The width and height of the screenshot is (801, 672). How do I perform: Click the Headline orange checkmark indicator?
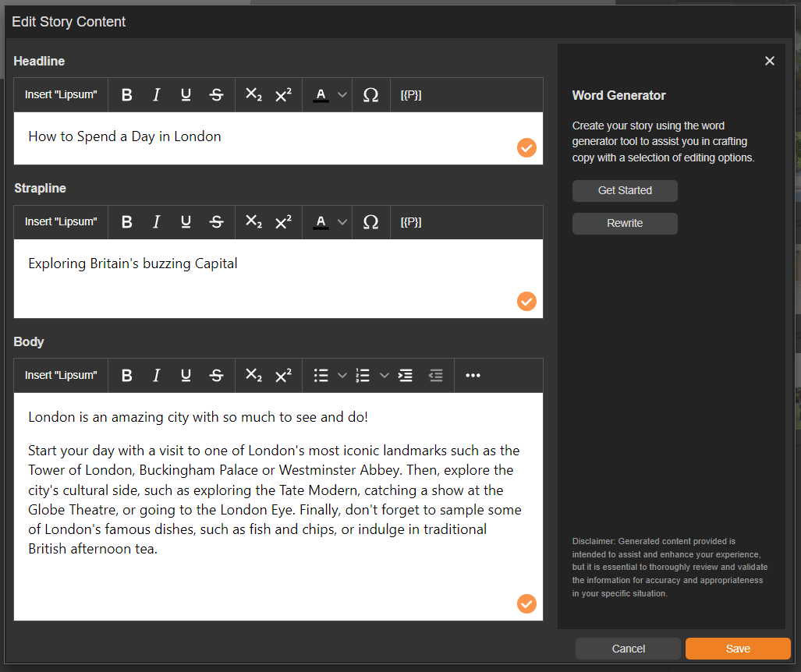pyautogui.click(x=526, y=147)
